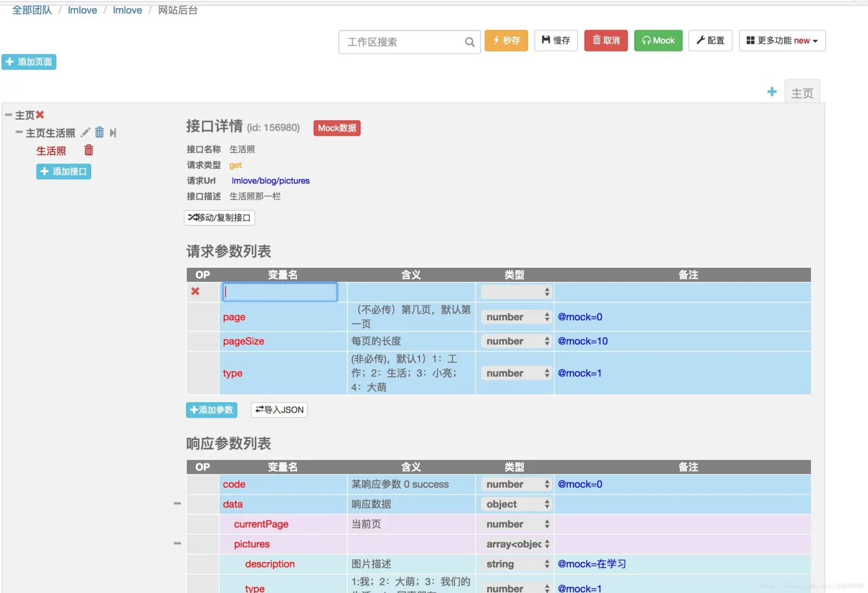Image resolution: width=868 pixels, height=593 pixels.
Task: Click 添加页面 button
Action: 29,62
